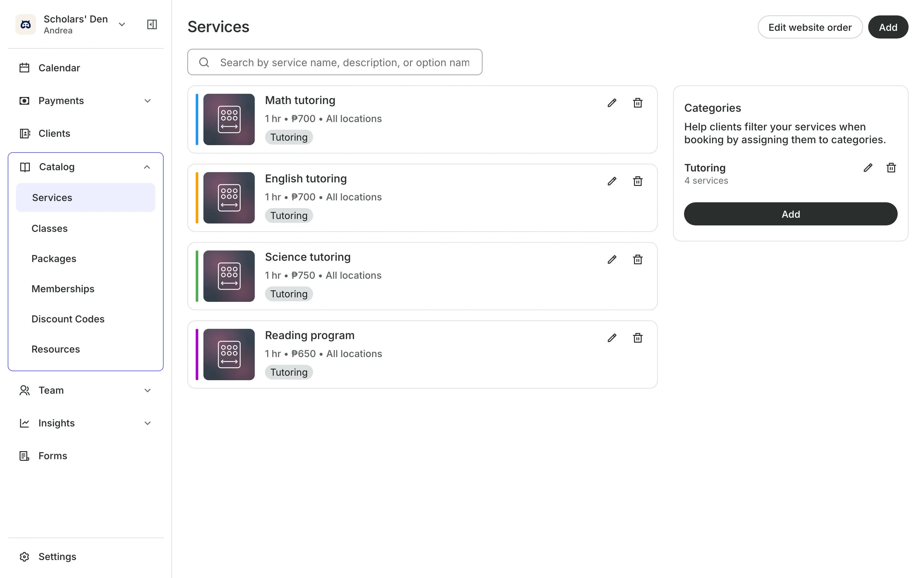This screenshot has height=578, width=924.
Task: Select Services in Catalog submenu
Action: [x=86, y=197]
